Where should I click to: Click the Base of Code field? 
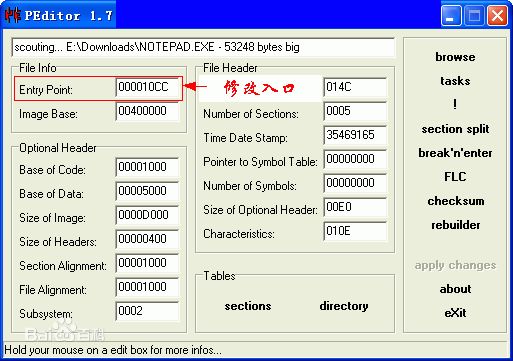pyautogui.click(x=147, y=167)
